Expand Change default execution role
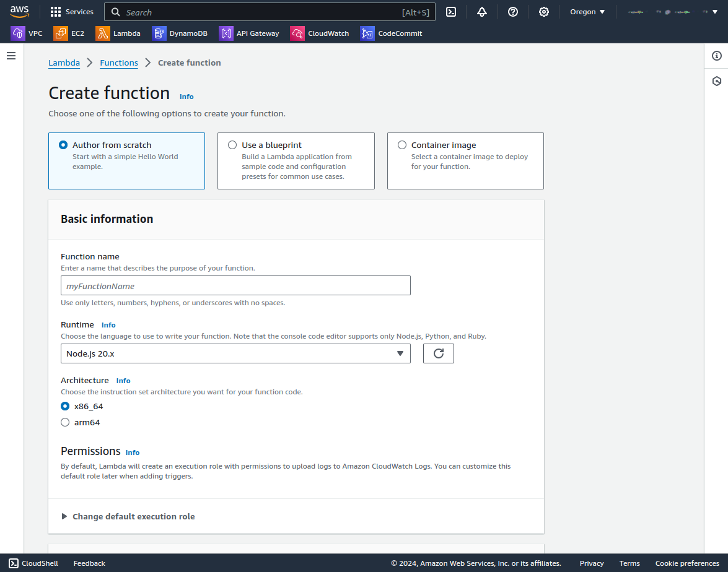Image resolution: width=728 pixels, height=572 pixels. point(128,516)
